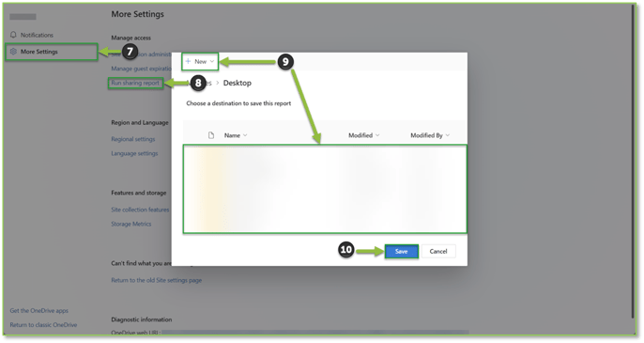
Task: Click the plus icon beside New
Action: [188, 61]
